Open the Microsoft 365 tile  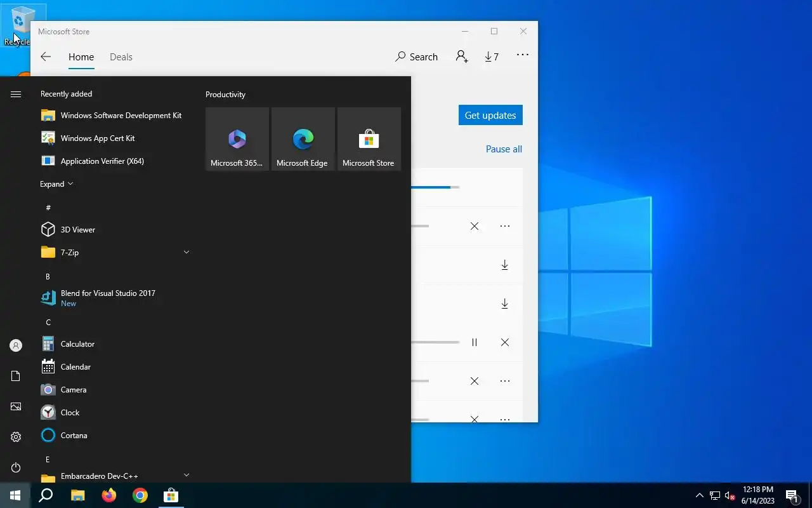pos(237,138)
